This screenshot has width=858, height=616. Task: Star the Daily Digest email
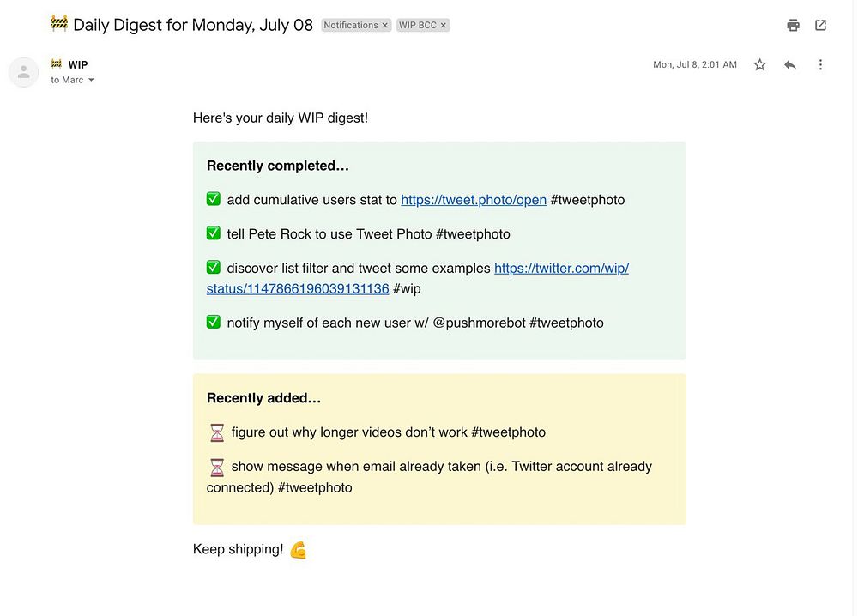[x=759, y=64]
